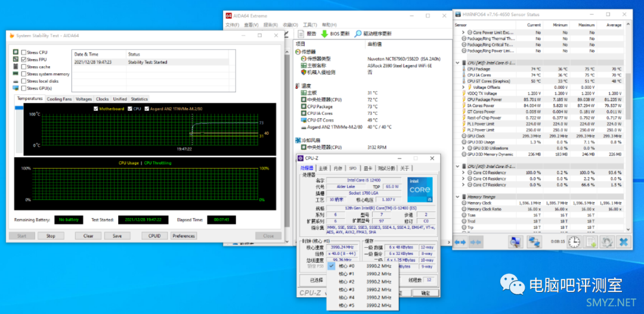This screenshot has height=314, width=644.
Task: Enable the Stress CPU checkbox
Action: (x=24, y=52)
